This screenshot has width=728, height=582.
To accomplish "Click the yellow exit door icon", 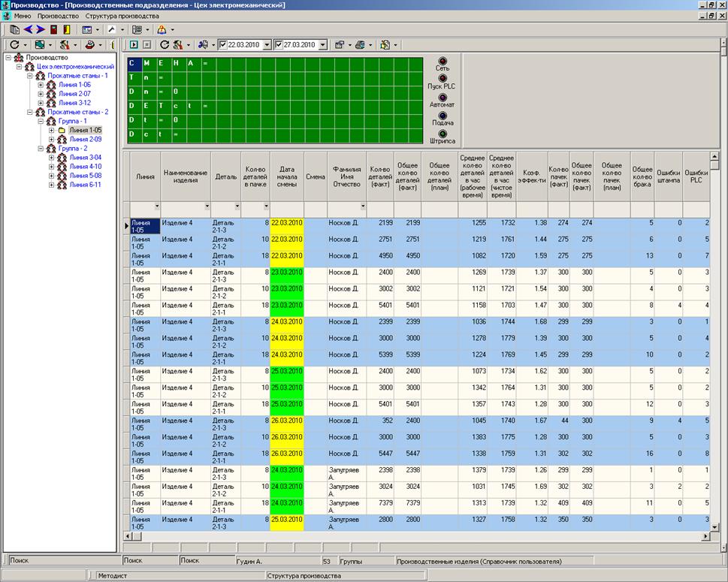I will point(67,30).
